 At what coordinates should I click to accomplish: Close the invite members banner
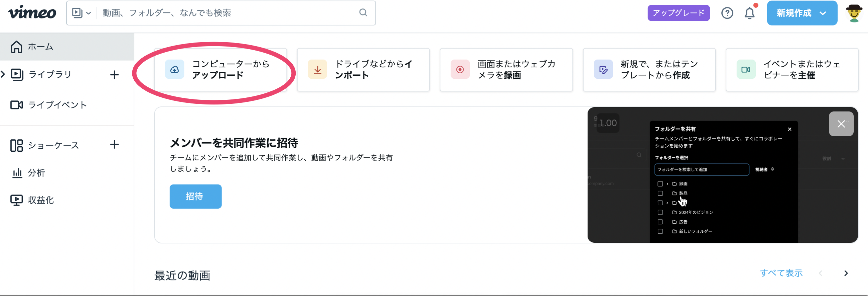coord(841,124)
